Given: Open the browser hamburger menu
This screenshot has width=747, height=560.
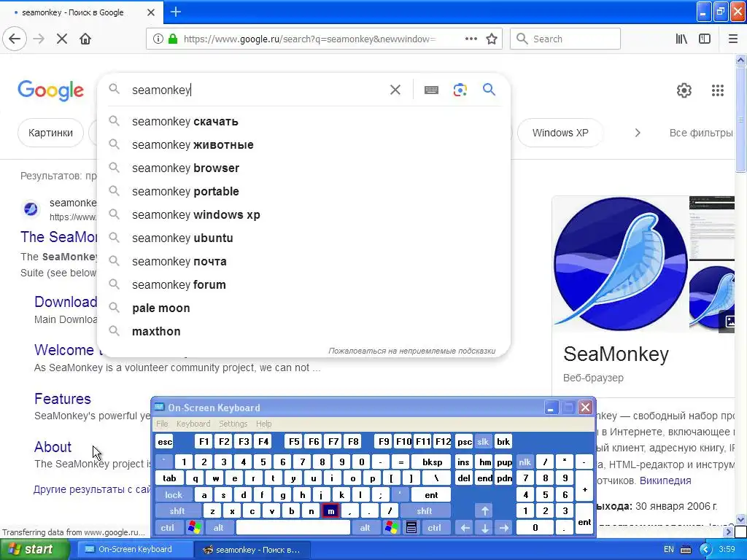Looking at the screenshot, I should tap(732, 39).
